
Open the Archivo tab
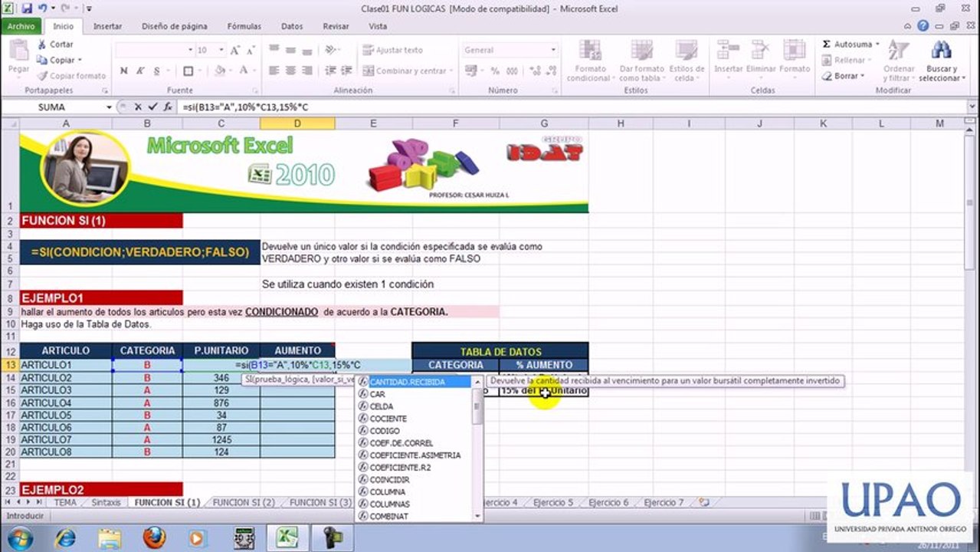click(21, 26)
